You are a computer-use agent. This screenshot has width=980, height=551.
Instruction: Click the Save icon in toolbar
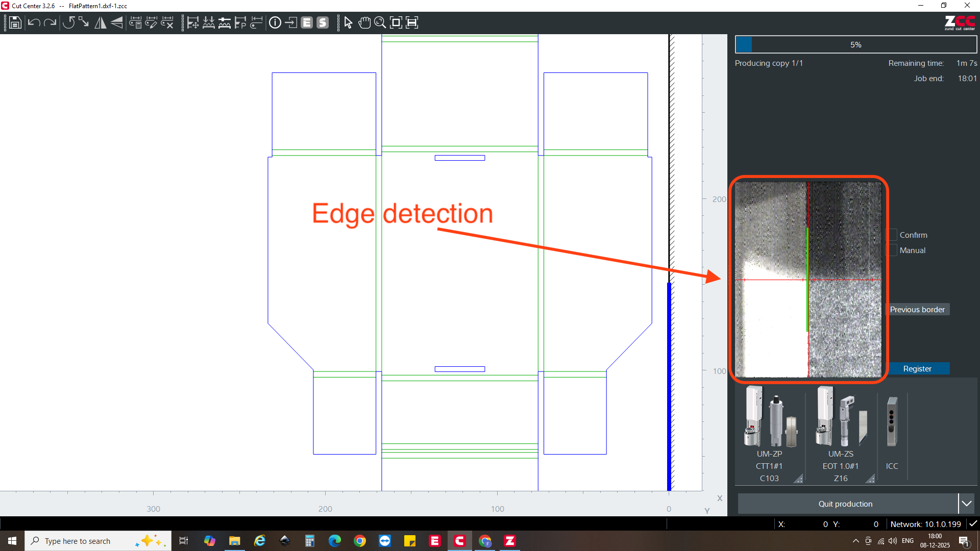[x=15, y=22]
